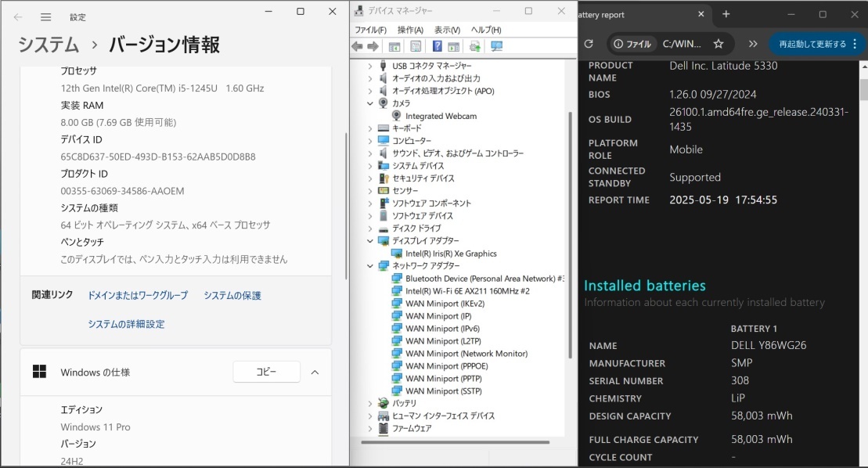868x468 pixels.
Task: Click the back arrow in Device Manager toolbar
Action: [x=357, y=46]
